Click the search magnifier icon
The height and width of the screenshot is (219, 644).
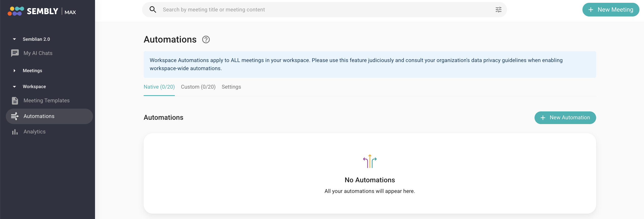click(153, 10)
